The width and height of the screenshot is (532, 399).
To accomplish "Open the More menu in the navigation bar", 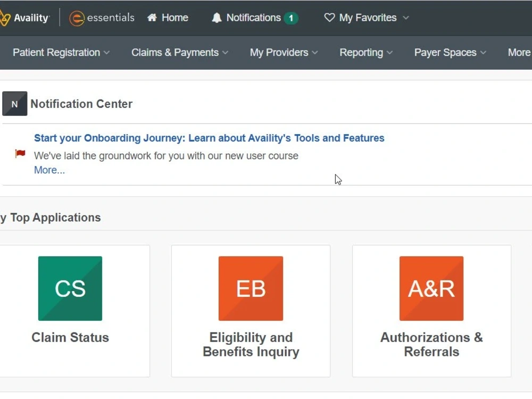I will coord(519,53).
